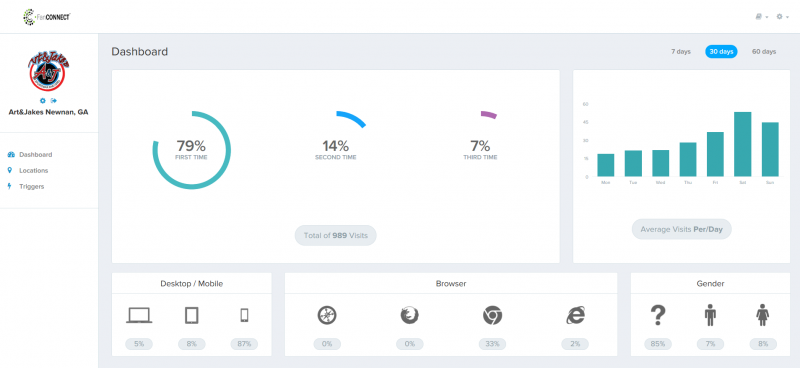Image resolution: width=800 pixels, height=368 pixels.
Task: Click the Art&Jakes profile logo
Action: point(48,71)
